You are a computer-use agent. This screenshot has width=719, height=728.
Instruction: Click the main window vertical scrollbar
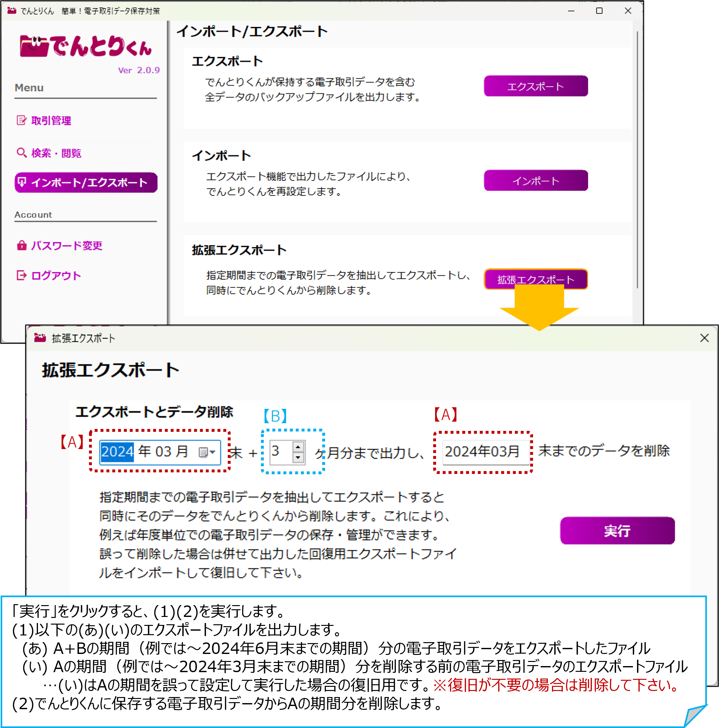tap(637, 160)
